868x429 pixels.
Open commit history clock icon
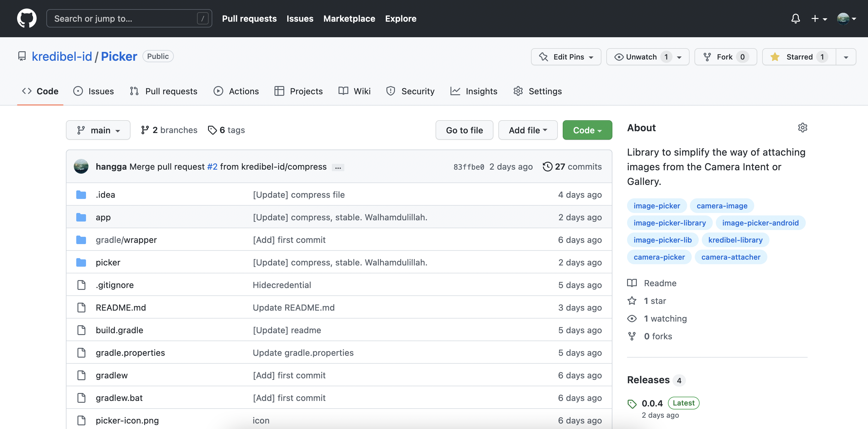tap(547, 167)
